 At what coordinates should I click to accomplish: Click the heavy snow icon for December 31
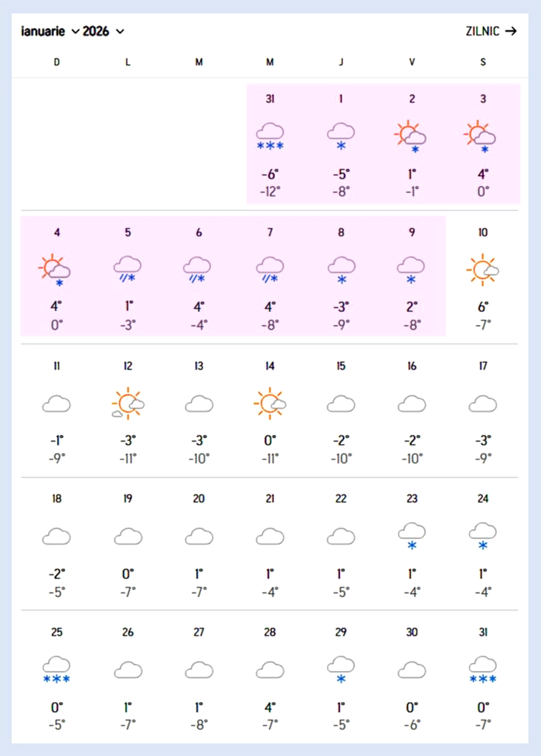coord(270,137)
